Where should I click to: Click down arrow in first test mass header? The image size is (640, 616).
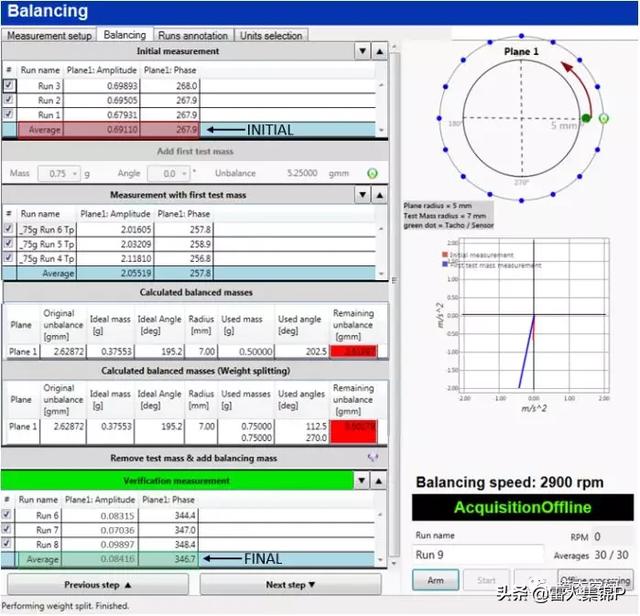coord(362,195)
